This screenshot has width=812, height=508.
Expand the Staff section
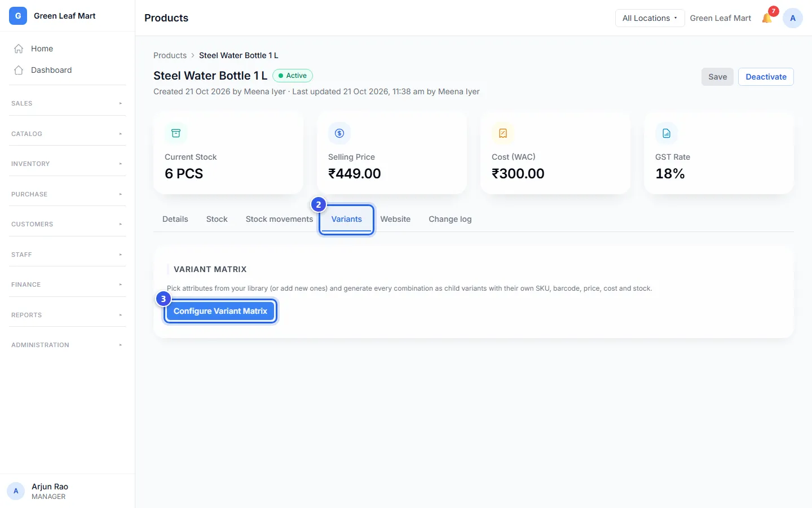click(67, 255)
